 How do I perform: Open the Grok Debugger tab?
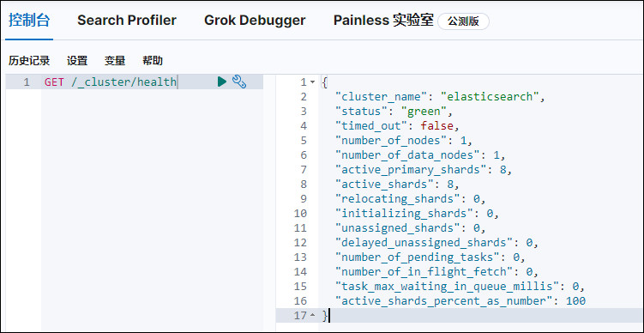pos(255,20)
